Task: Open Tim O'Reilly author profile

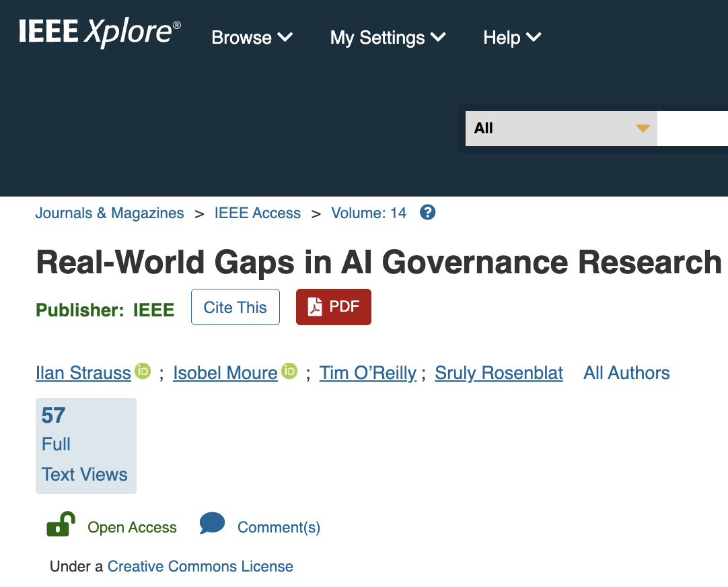Action: pos(368,373)
